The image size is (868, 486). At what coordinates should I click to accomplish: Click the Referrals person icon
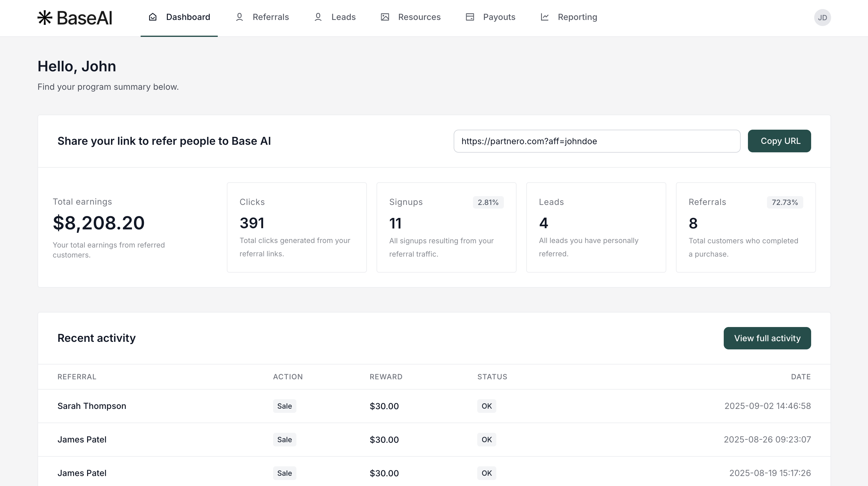[239, 17]
